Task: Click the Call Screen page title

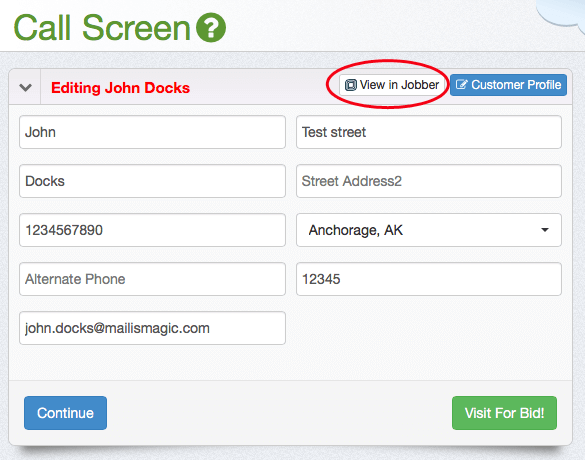Action: (102, 28)
